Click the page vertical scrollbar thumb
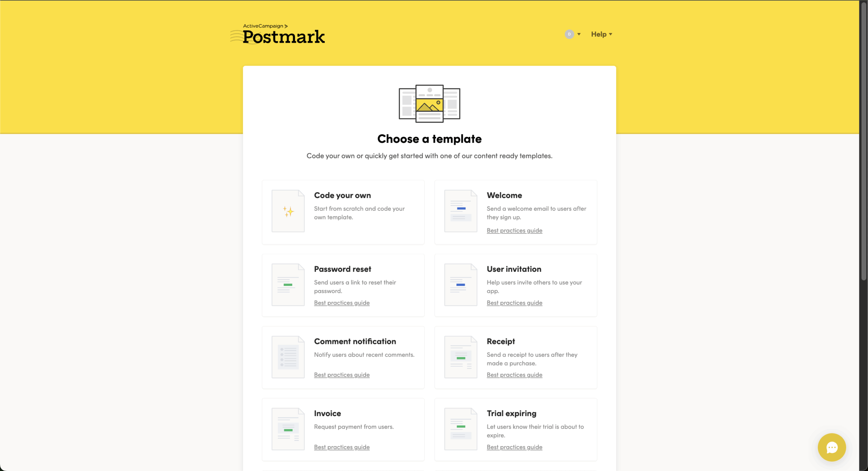868x471 pixels. click(864, 141)
